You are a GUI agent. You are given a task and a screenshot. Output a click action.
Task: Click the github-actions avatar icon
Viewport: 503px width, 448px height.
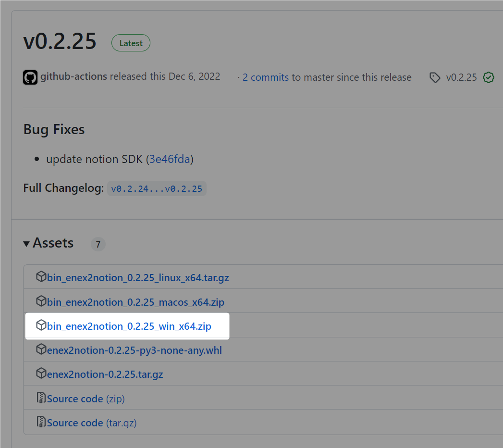click(30, 77)
